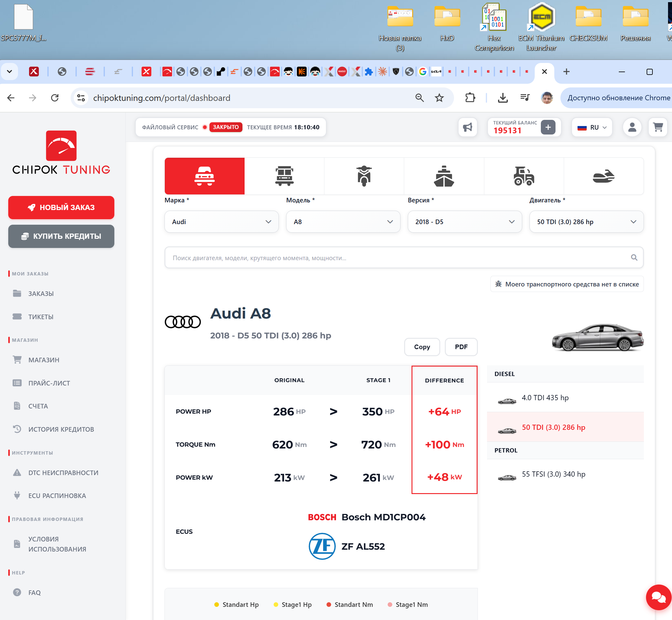Click the engine search input field
The image size is (672, 620).
pyautogui.click(x=404, y=258)
